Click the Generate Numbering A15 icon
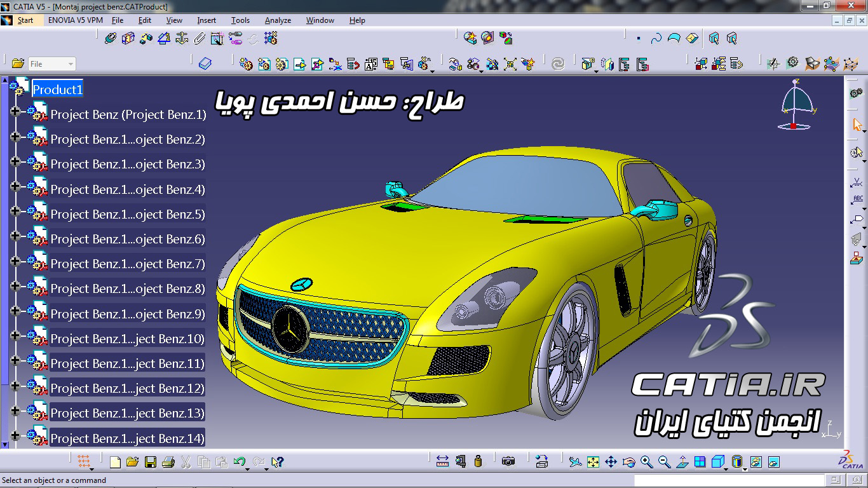The image size is (868, 488). 371,64
